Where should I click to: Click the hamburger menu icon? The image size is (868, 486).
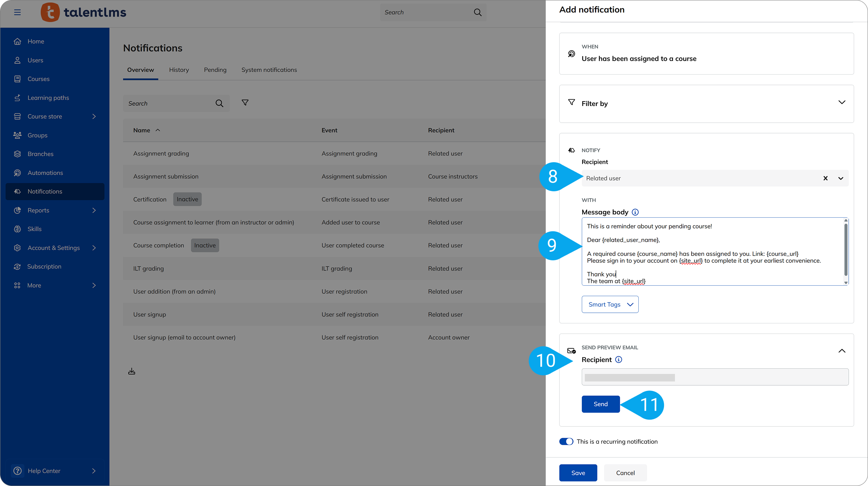(x=17, y=12)
